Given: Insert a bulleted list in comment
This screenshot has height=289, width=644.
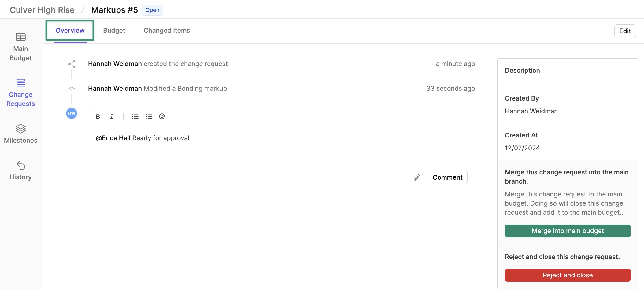Looking at the screenshot, I should (135, 116).
